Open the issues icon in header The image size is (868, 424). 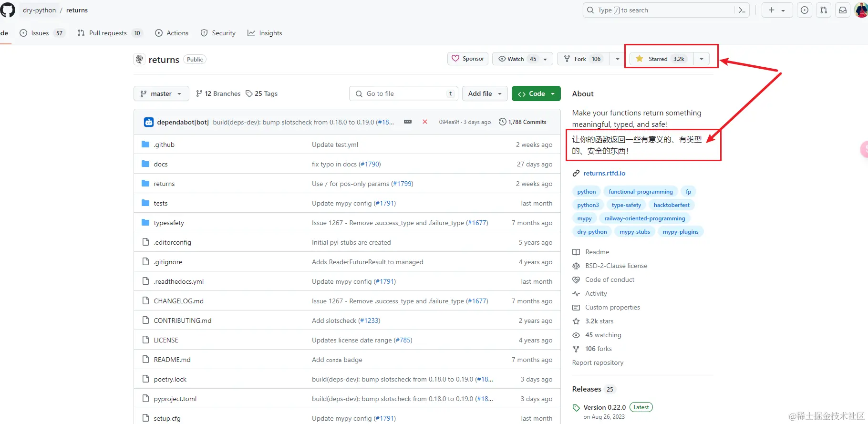[x=805, y=10]
